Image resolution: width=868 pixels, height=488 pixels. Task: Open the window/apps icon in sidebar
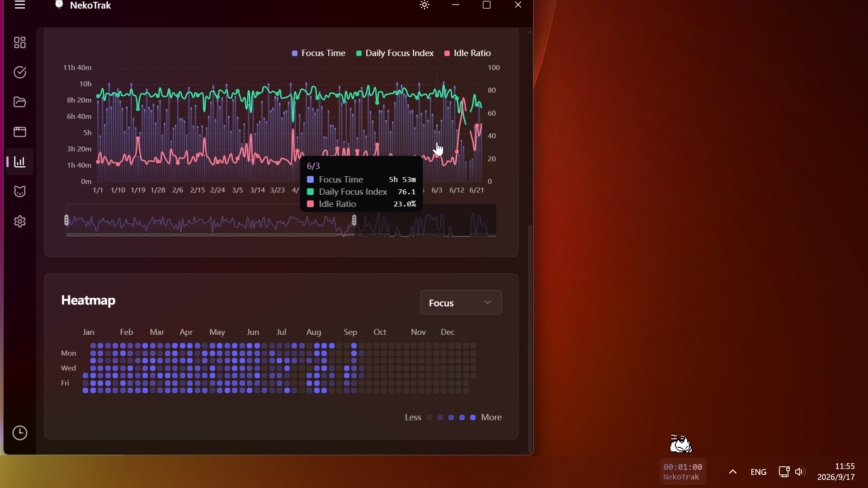pos(20,132)
